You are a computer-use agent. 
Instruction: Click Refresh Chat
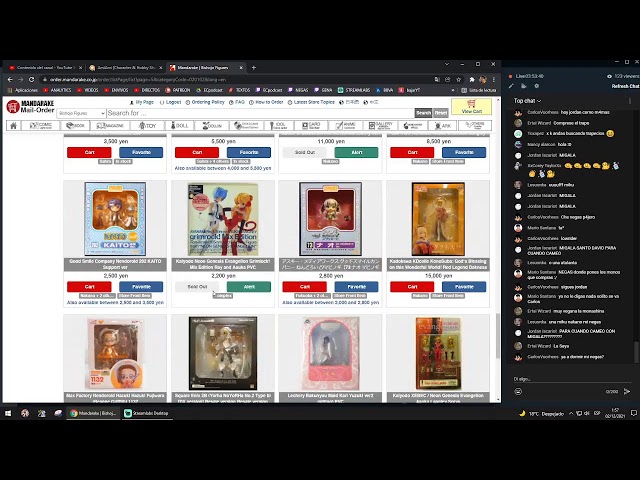[x=625, y=86]
